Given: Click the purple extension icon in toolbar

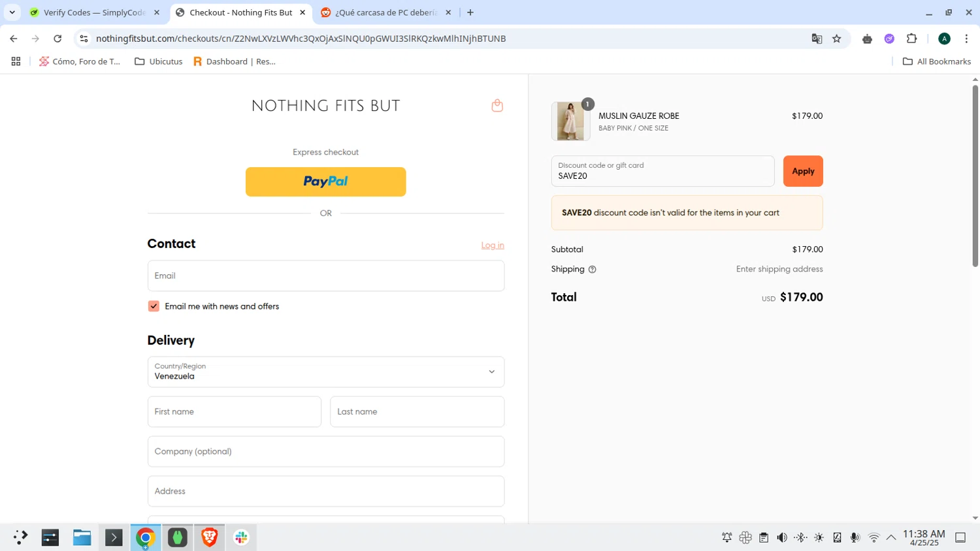Looking at the screenshot, I should (889, 39).
